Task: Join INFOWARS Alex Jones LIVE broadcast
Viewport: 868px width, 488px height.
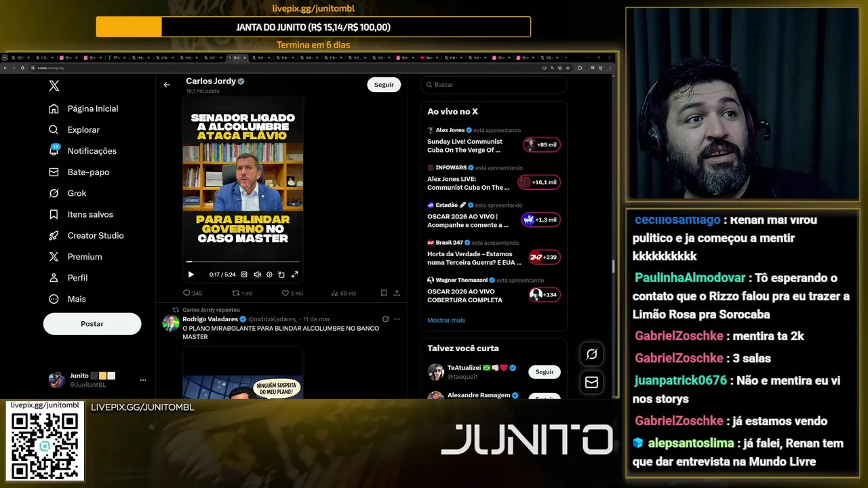Action: click(468, 183)
